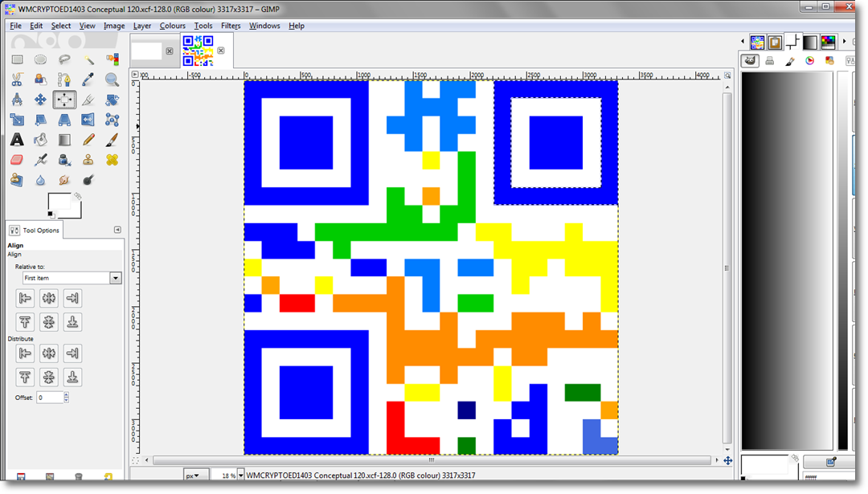This screenshot has width=868, height=494.
Task: Select the Ellipse Select tool
Action: click(x=40, y=59)
